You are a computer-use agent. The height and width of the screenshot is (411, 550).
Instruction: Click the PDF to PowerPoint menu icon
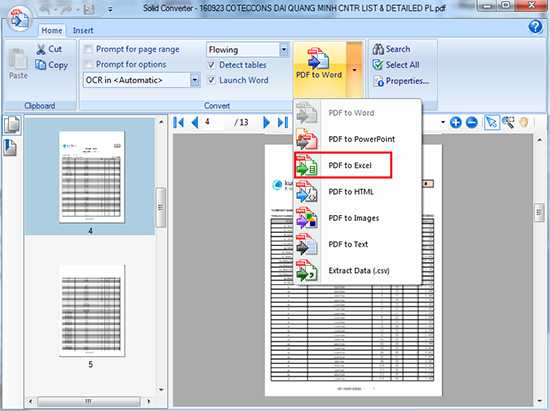coord(307,139)
